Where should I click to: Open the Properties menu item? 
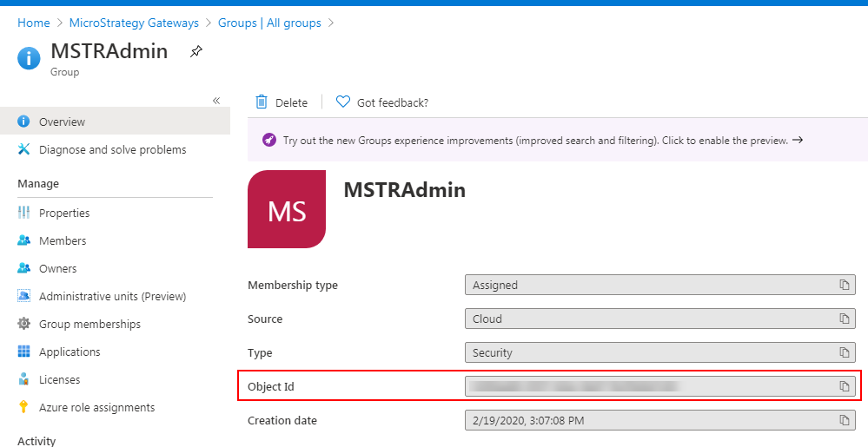point(64,213)
